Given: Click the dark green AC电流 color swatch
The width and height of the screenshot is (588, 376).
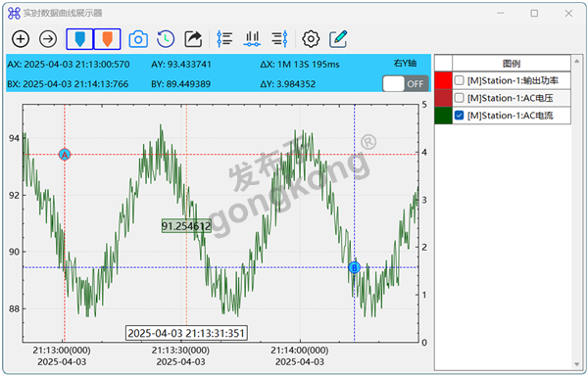Looking at the screenshot, I should [444, 116].
